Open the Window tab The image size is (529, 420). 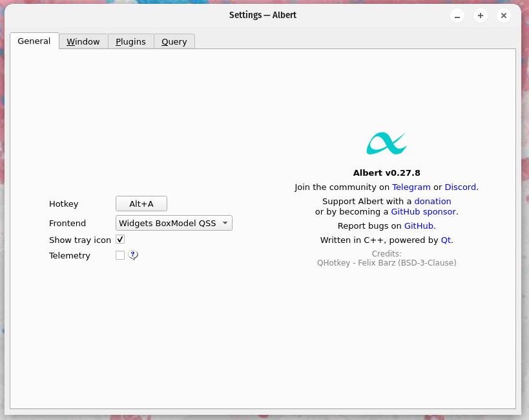coord(83,41)
